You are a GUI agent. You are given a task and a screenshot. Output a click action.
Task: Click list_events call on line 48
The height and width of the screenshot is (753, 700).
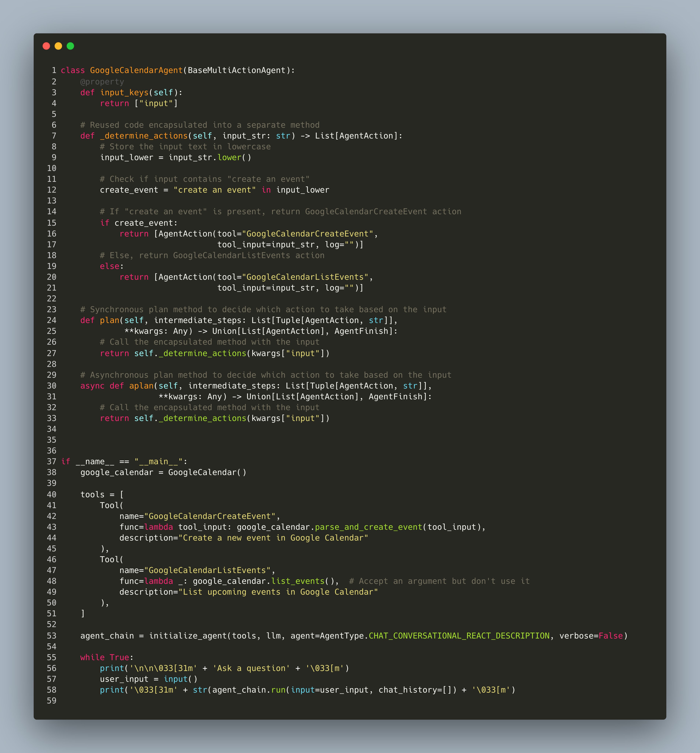[x=298, y=581]
